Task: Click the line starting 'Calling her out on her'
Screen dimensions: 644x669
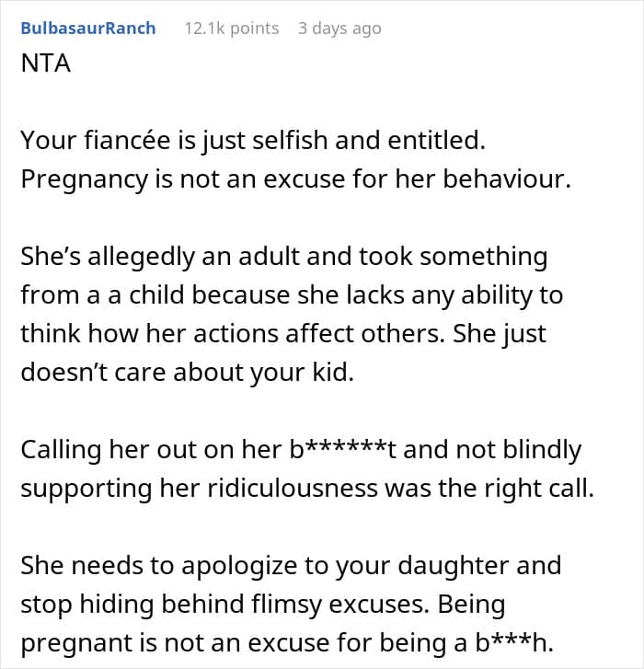Action: 301,450
